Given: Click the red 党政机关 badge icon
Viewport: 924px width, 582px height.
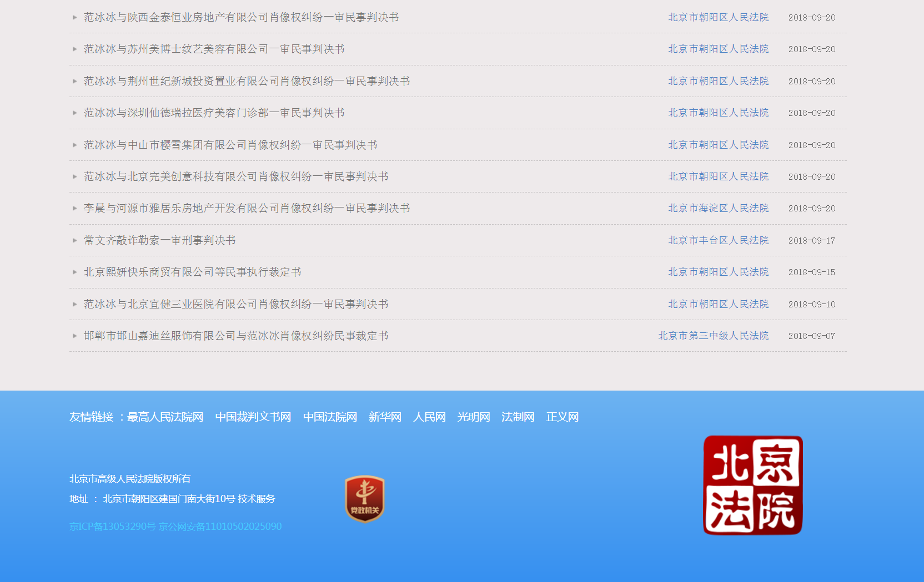Looking at the screenshot, I should click(364, 499).
